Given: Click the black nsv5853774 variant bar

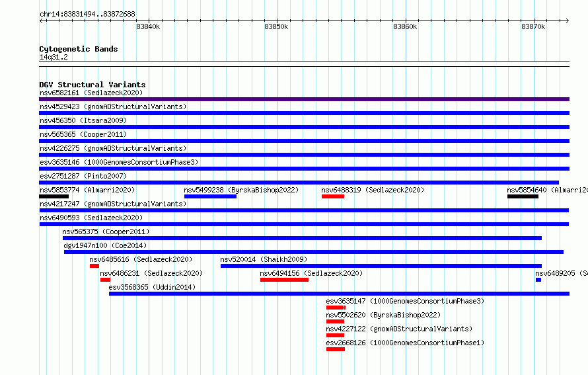Looking at the screenshot, I should [54, 196].
